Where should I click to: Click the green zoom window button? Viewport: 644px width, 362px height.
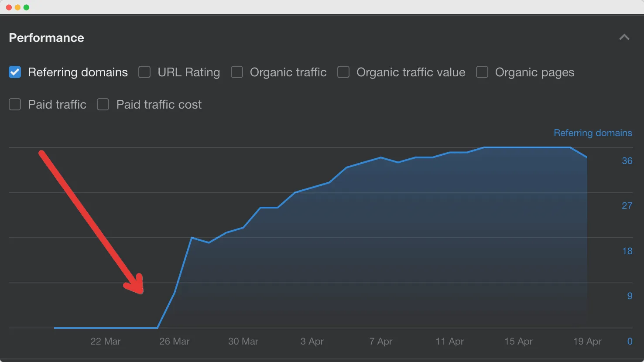[27, 7]
